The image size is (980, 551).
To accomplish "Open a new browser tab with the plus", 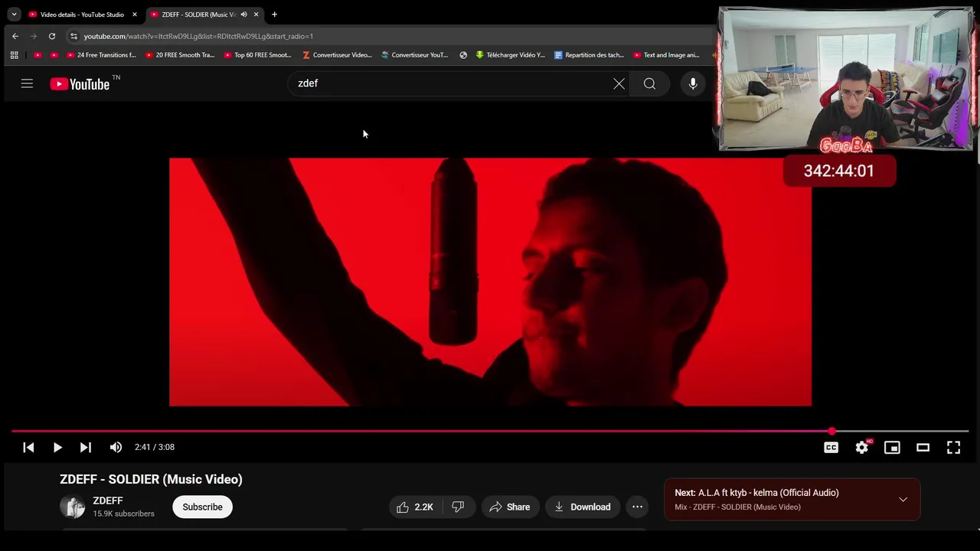I will (x=274, y=15).
